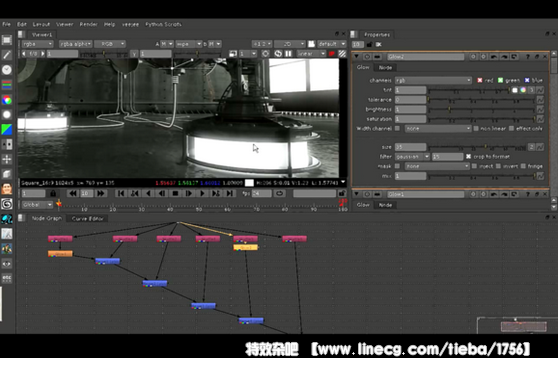Adjust the brightness slider
This screenshot has width=560, height=366.
[481, 109]
